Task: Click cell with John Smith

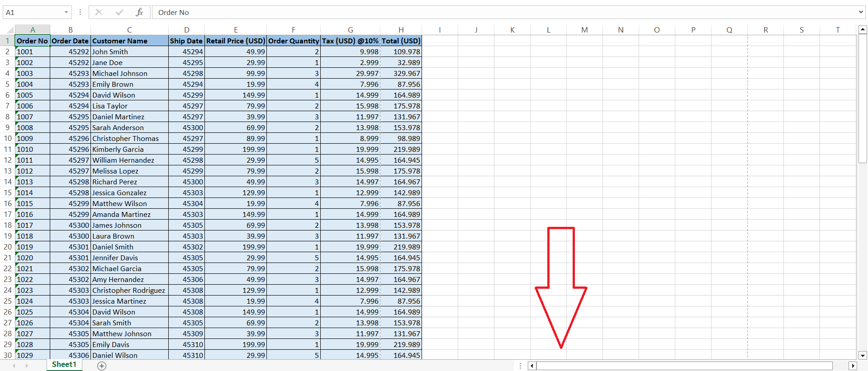Action: [129, 52]
